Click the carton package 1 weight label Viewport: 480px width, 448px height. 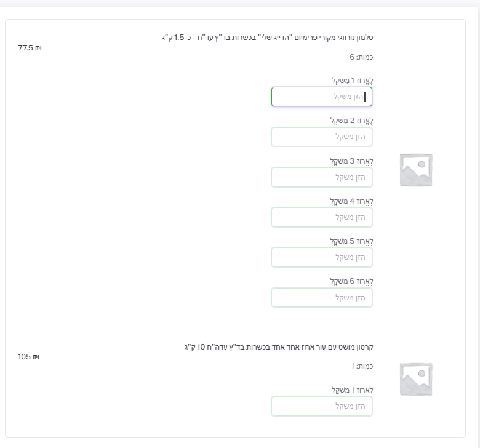pos(352,390)
